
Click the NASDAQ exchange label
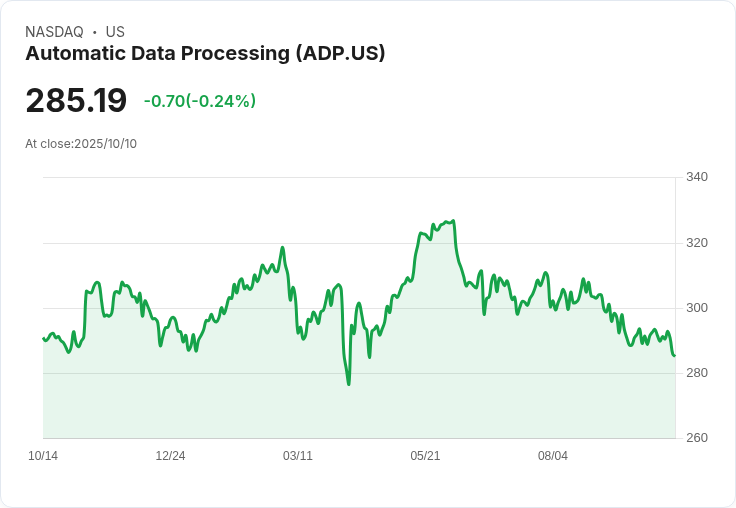point(54,32)
